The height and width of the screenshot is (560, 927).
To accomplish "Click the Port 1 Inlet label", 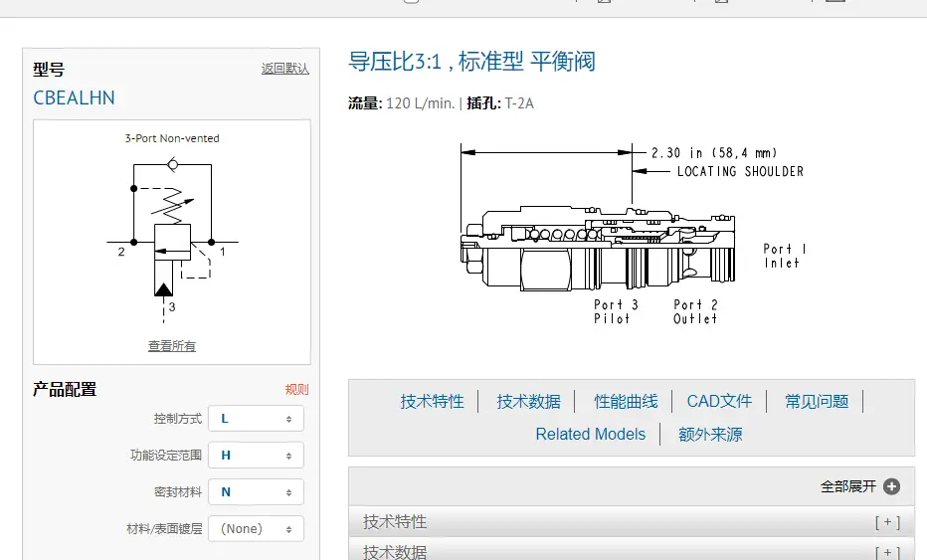I will tap(784, 256).
